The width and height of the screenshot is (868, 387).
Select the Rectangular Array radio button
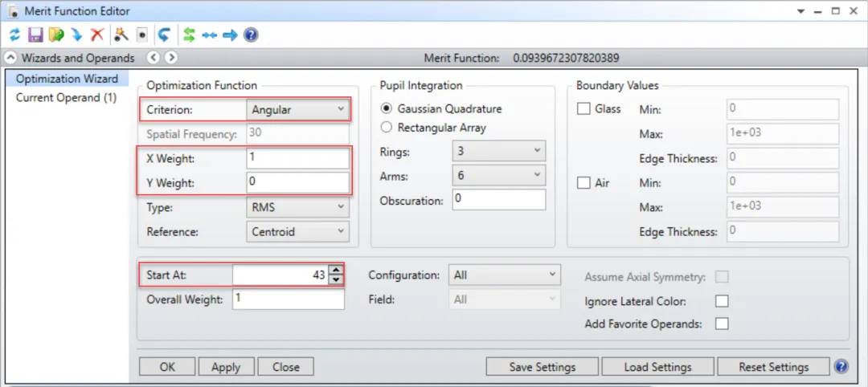click(x=387, y=127)
